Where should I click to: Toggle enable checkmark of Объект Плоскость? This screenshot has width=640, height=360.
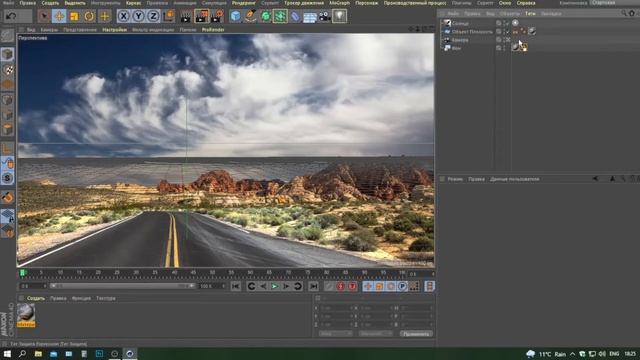(507, 31)
